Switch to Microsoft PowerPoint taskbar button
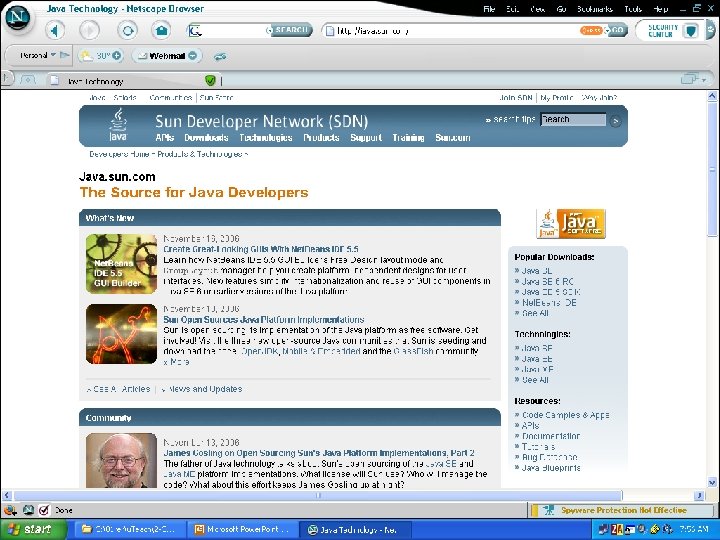The height and width of the screenshot is (540, 720). (x=242, y=529)
